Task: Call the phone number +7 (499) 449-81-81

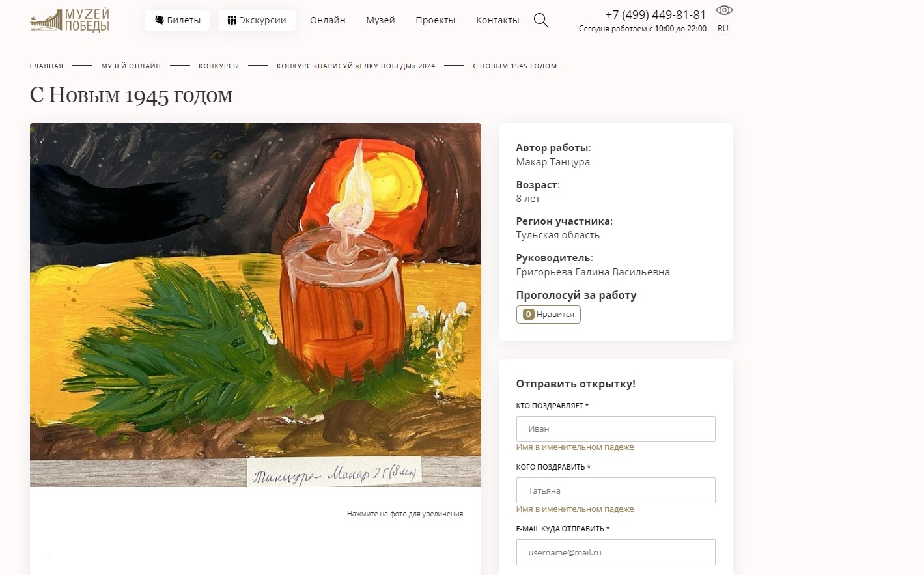Action: point(655,14)
